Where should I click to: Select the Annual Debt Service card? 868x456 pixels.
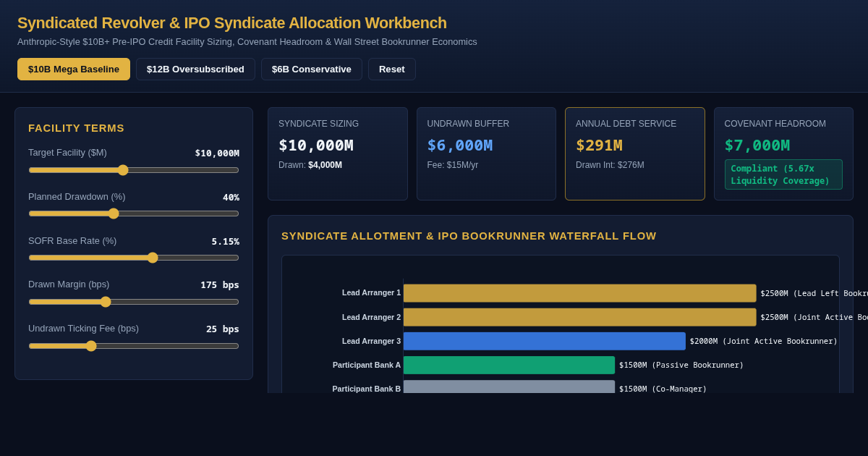tap(635, 154)
